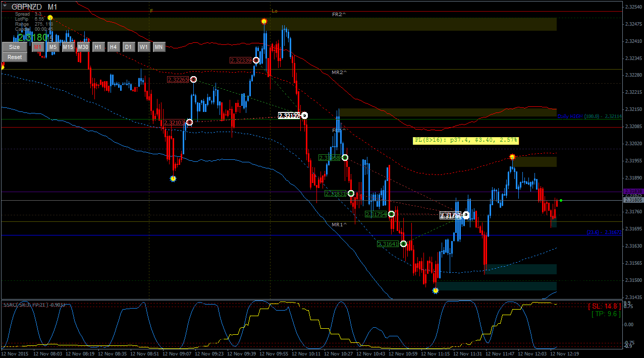The height and width of the screenshot is (358, 644).
Task: Click the 2.32540 price axis label
Action: (633, 7)
